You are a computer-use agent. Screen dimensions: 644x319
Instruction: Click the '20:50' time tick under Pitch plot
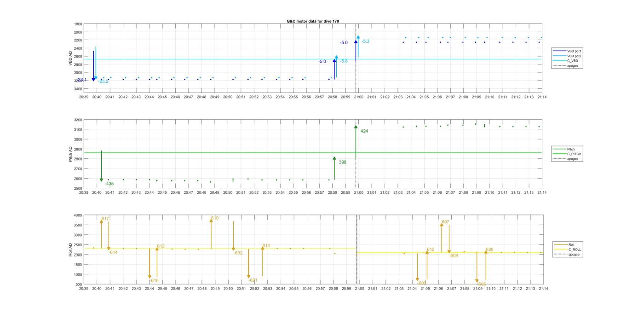(x=228, y=193)
